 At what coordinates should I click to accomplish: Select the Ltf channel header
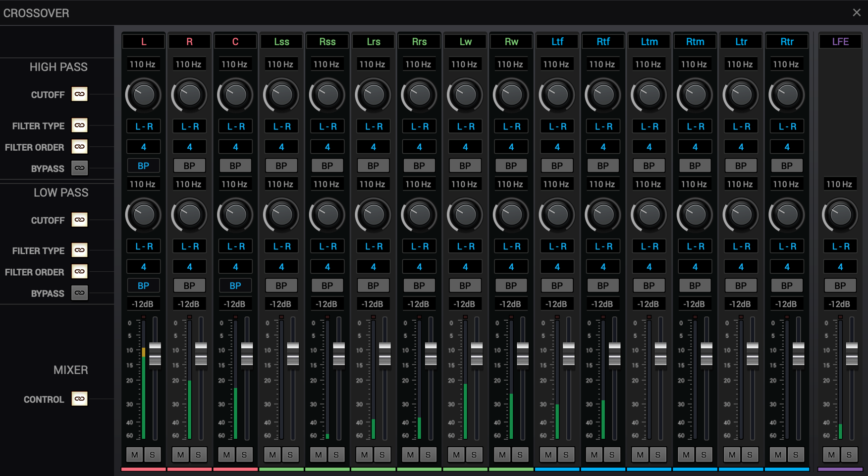click(x=557, y=41)
